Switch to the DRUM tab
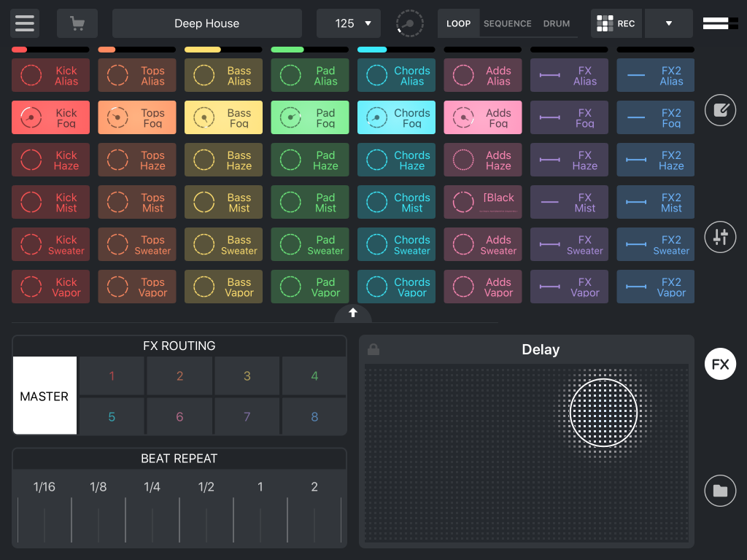This screenshot has height=560, width=747. [556, 23]
